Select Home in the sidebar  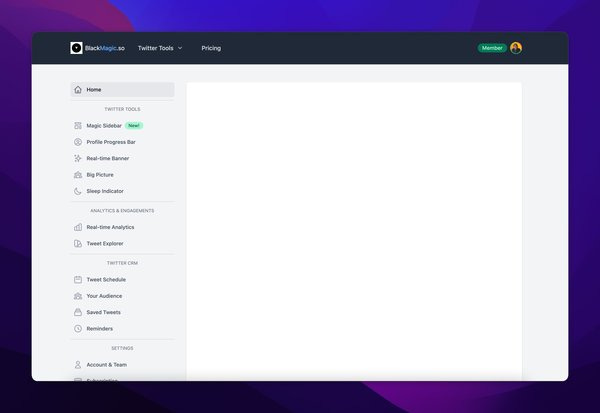tap(122, 90)
